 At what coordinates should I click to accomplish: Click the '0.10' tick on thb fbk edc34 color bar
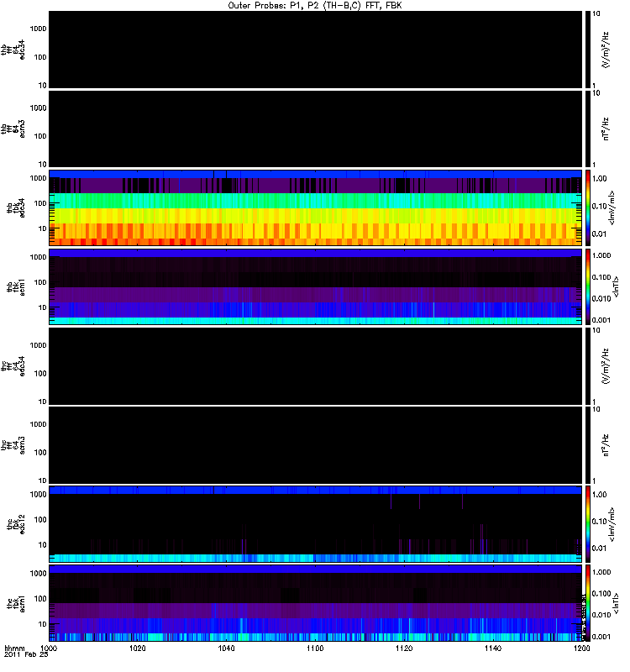(x=599, y=206)
